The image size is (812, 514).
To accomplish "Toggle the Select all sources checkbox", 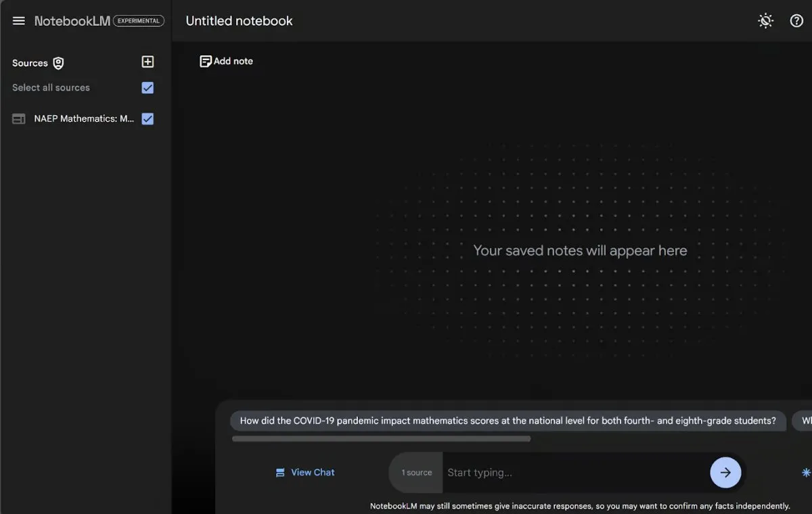I will [148, 88].
